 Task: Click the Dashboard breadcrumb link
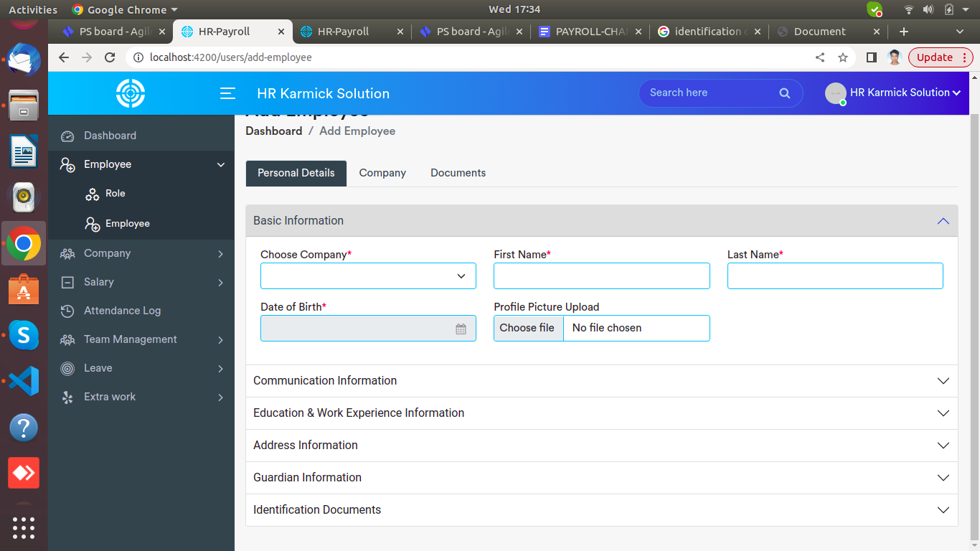tap(273, 131)
